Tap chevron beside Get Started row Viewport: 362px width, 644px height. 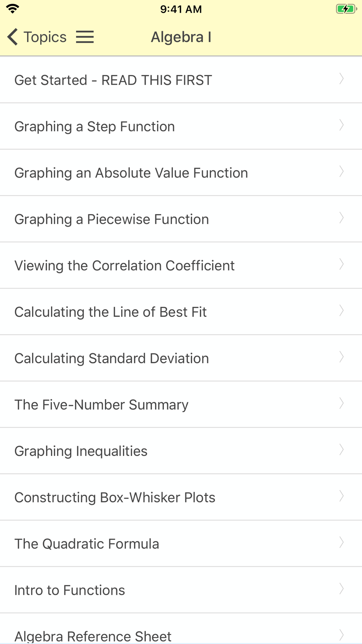coord(341,79)
